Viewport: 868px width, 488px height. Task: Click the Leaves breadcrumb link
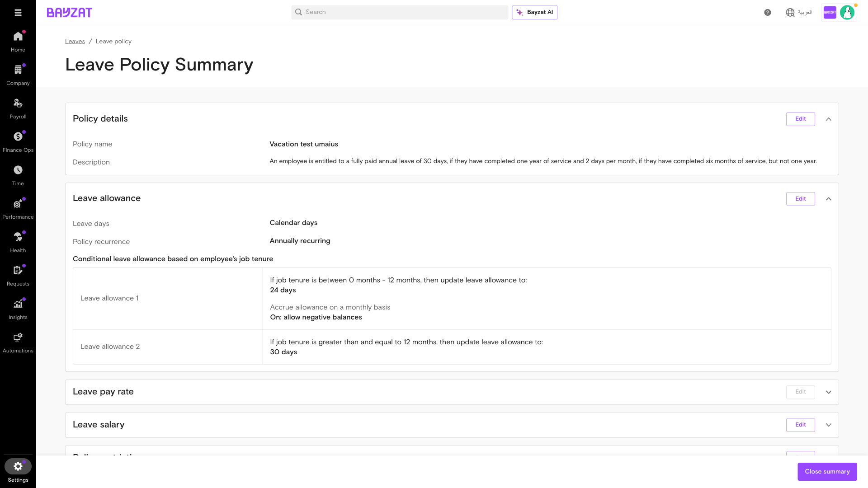pos(75,41)
